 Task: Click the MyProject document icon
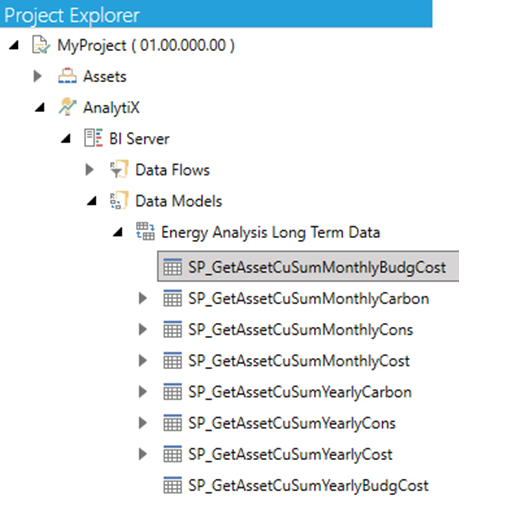click(x=41, y=45)
